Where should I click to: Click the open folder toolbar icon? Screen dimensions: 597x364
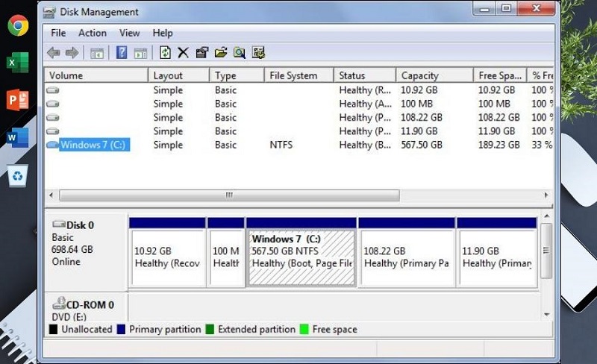(220, 52)
